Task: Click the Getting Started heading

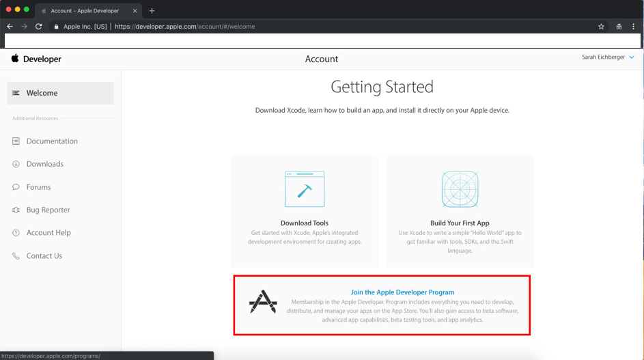Action: pos(382,87)
